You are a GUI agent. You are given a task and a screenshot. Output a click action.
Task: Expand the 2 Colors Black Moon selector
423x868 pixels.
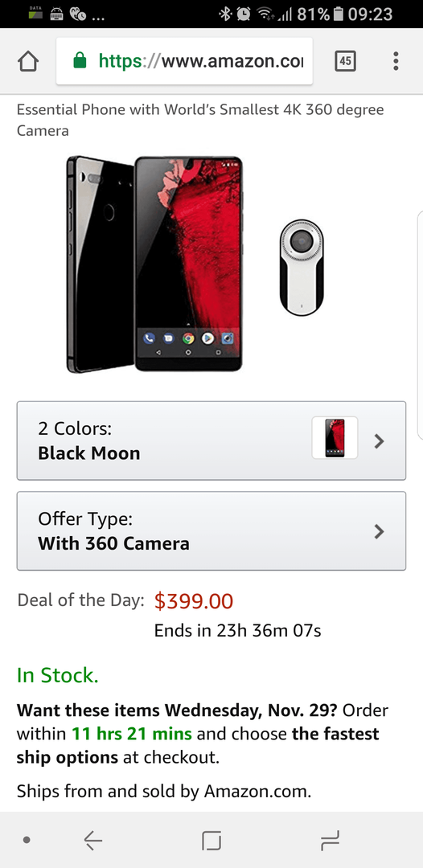click(211, 440)
